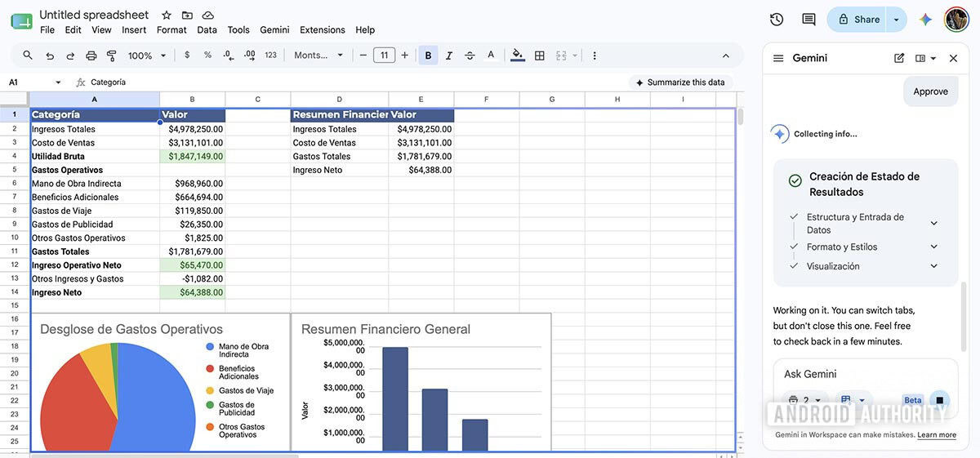The image size is (980, 458).
Task: Undo the last action
Action: pyautogui.click(x=50, y=56)
